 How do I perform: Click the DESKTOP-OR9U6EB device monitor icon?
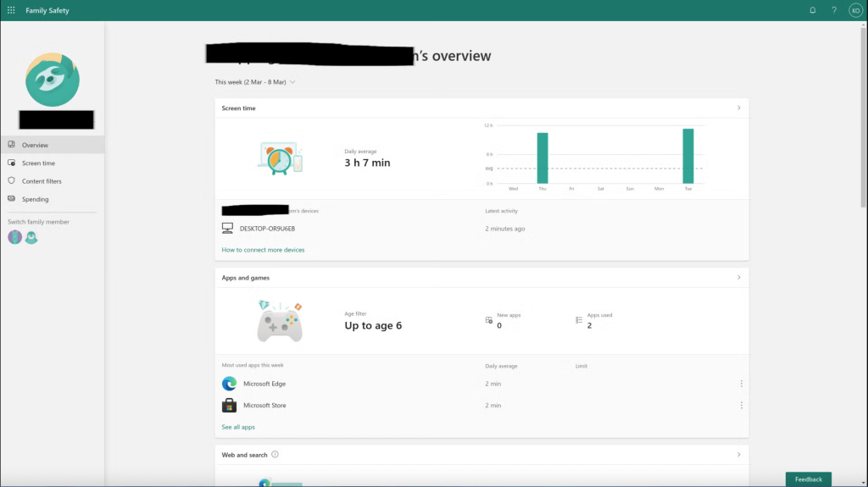[x=227, y=229]
